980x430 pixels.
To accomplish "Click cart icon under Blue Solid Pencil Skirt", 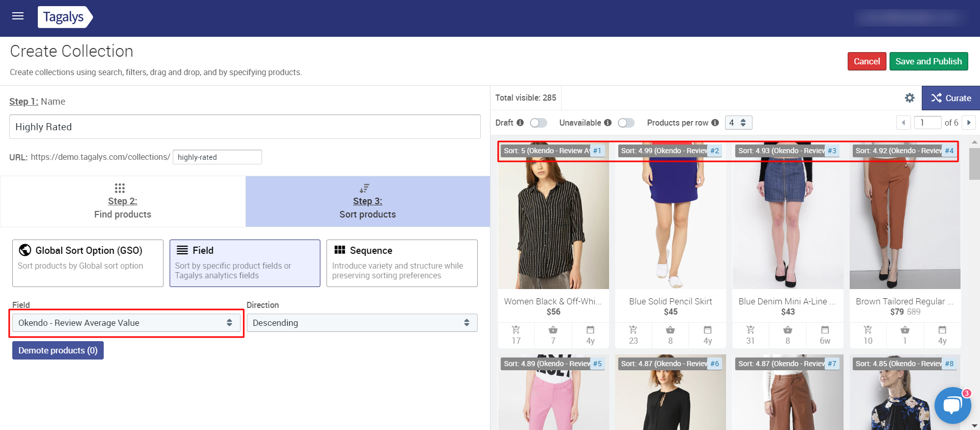I will click(633, 330).
